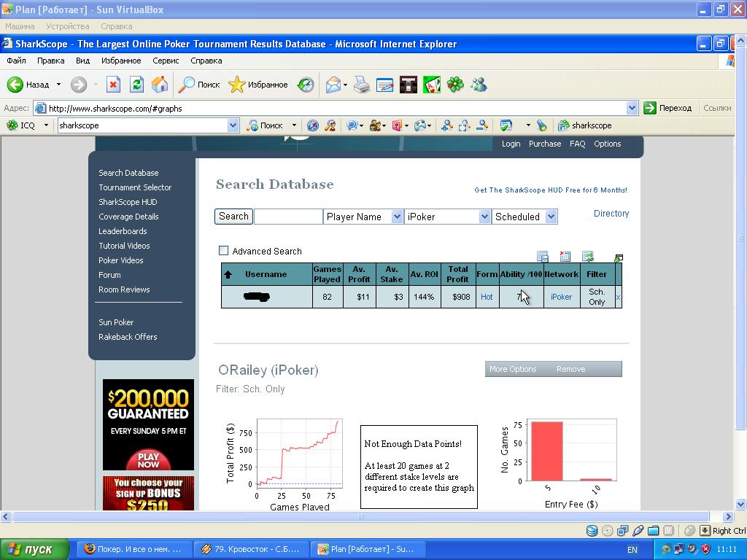This screenshot has height=560, width=747.
Task: Enable the Advanced Search checkbox
Action: 224,251
